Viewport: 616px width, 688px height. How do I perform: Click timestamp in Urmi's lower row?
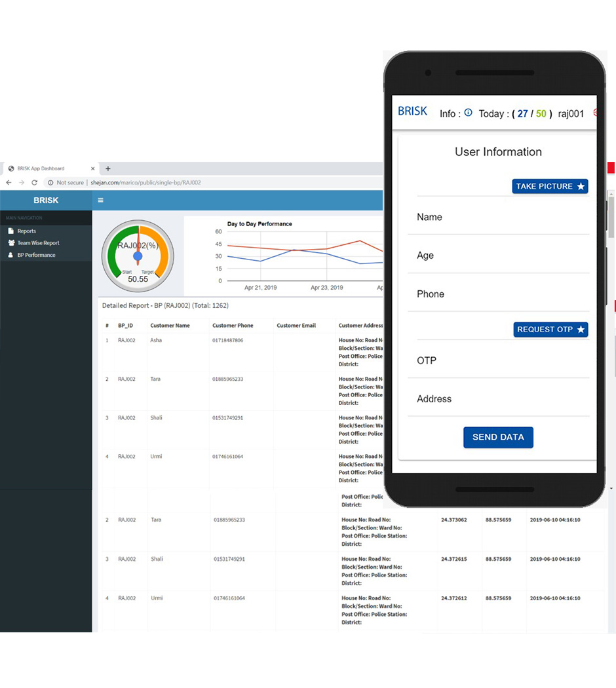[x=555, y=598]
